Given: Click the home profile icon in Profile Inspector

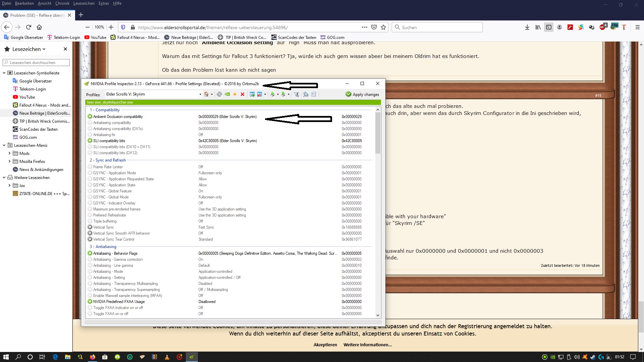Looking at the screenshot, I should [x=206, y=94].
